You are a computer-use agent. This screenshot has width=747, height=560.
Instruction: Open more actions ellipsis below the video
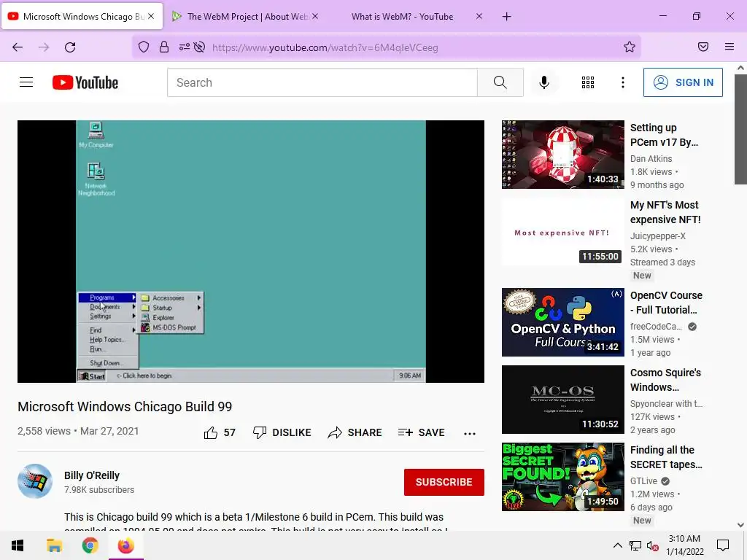470,433
